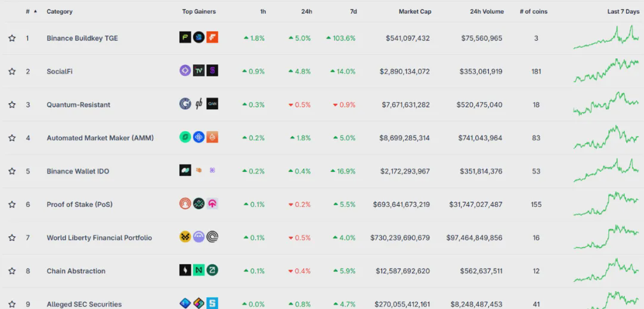Toggle star for Quantum-Resistant category

click(12, 105)
